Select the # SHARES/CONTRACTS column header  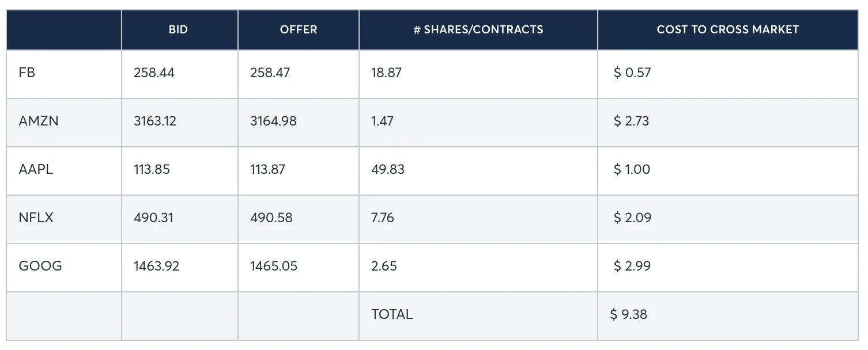point(478,29)
